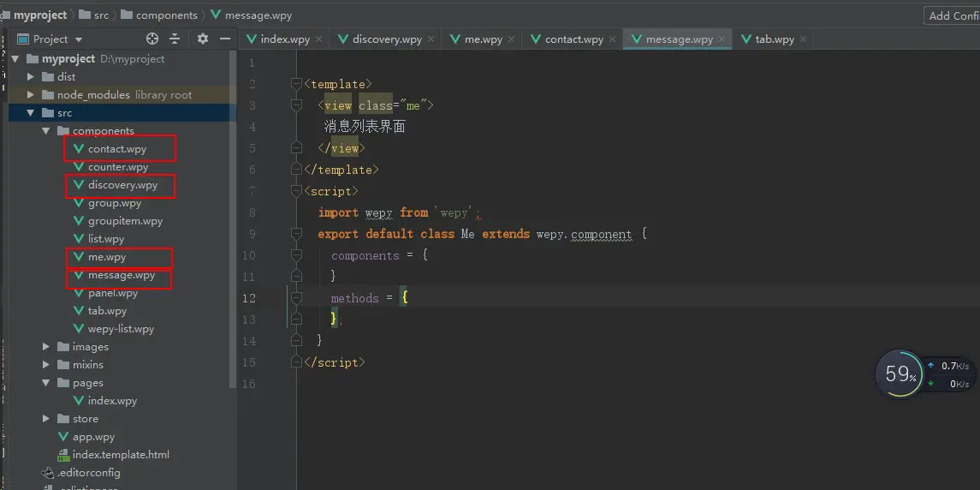980x490 pixels.
Task: Fold the script tag at line 7
Action: (x=297, y=191)
